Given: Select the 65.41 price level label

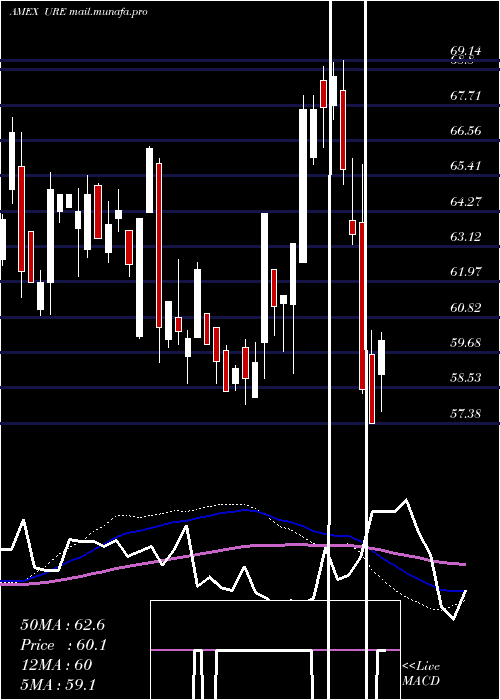Looking at the screenshot, I should [x=466, y=166].
